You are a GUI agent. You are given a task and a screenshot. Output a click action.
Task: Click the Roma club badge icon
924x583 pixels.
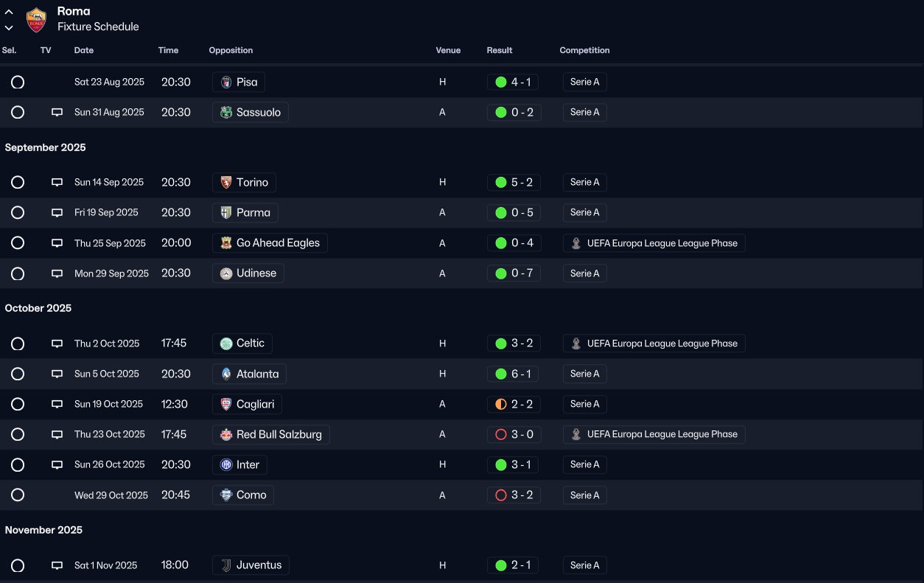tap(36, 20)
